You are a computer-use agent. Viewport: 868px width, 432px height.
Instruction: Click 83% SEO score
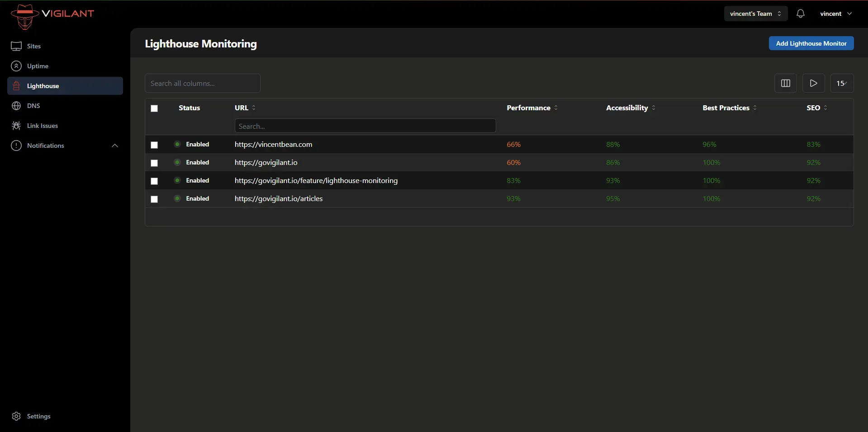[813, 144]
